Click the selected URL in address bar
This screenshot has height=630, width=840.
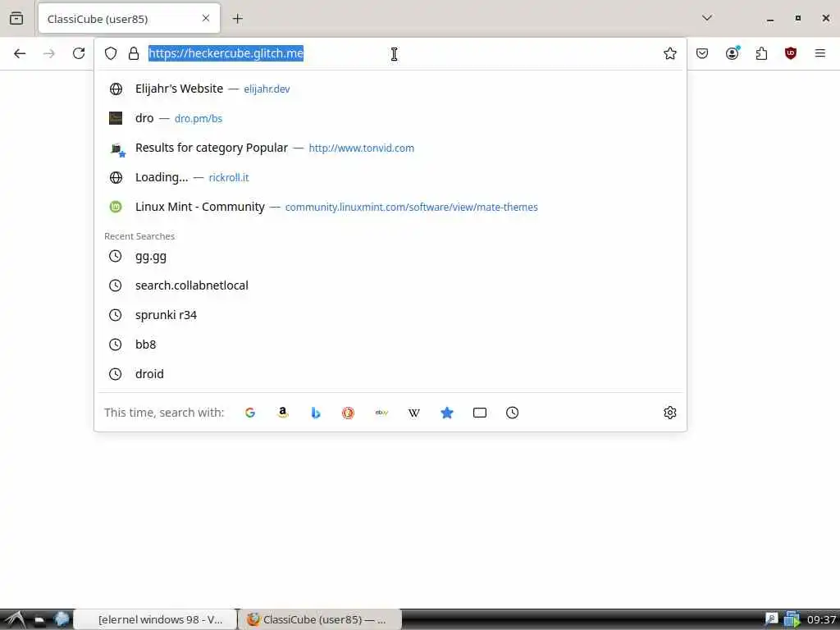point(226,53)
